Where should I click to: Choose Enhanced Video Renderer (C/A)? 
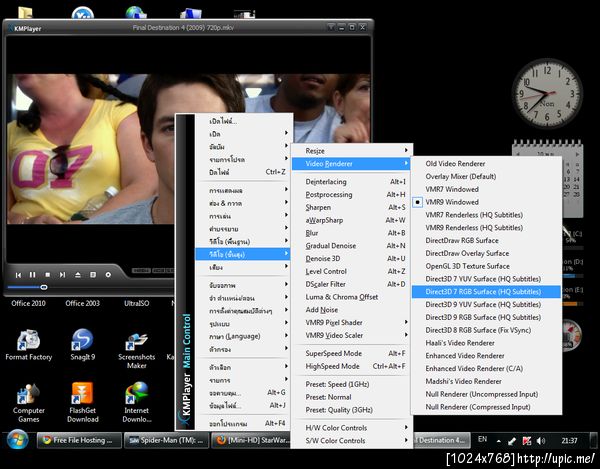[486, 368]
